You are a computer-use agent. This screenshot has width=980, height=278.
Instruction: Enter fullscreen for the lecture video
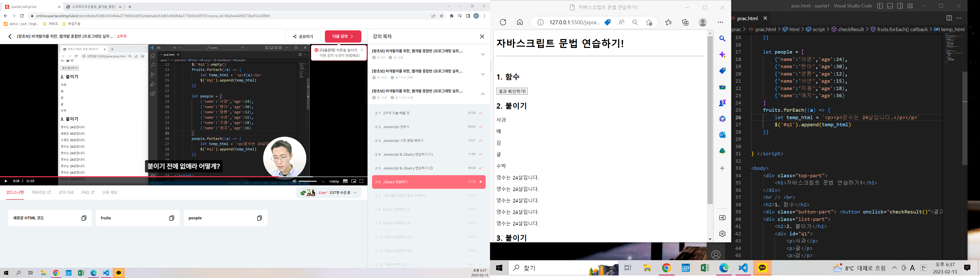click(361, 181)
